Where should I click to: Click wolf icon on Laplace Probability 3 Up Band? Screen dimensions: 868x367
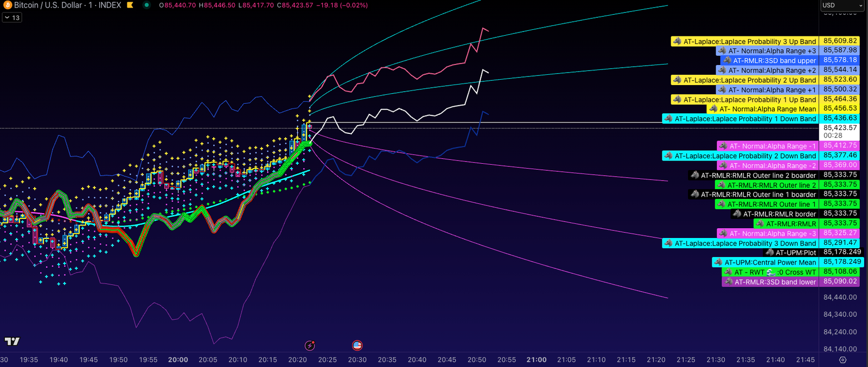click(x=677, y=41)
